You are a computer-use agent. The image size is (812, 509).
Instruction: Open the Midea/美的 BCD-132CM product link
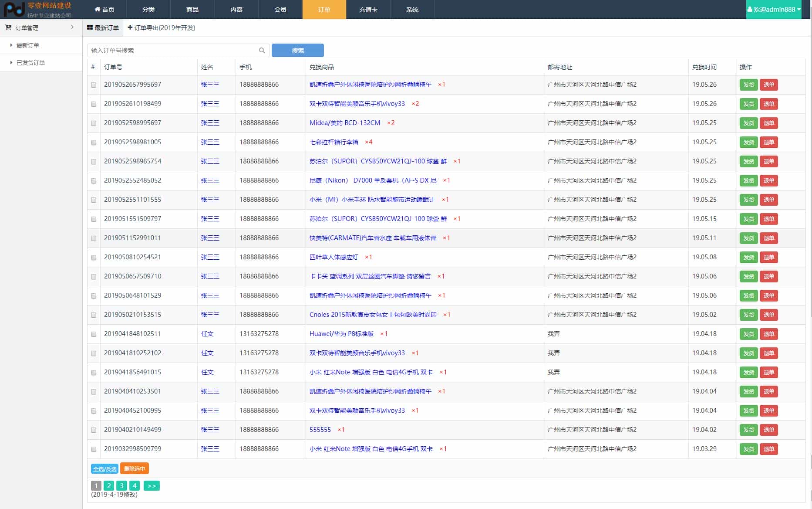click(x=345, y=123)
